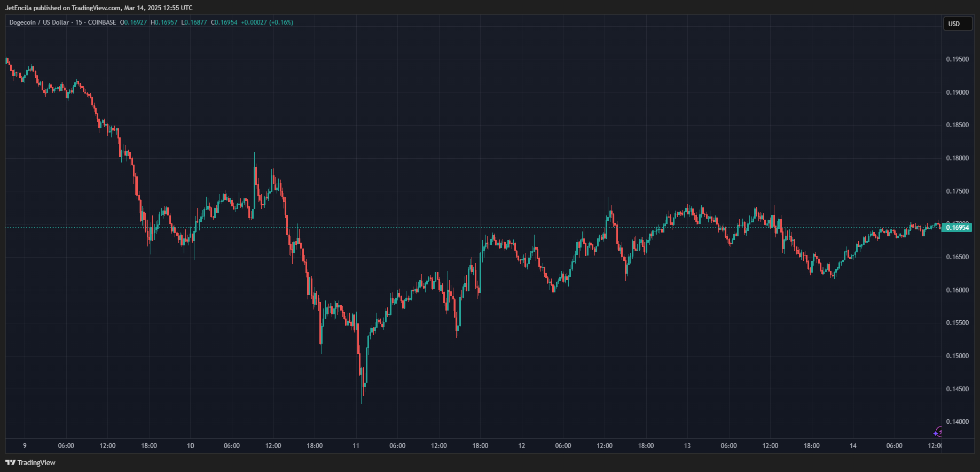Click date label 11 on time axis

click(x=356, y=446)
